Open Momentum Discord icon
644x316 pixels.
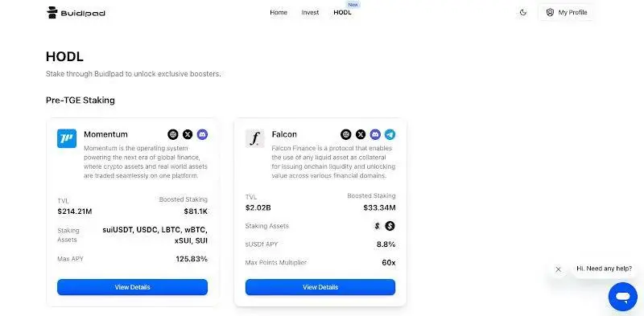pyautogui.click(x=202, y=134)
